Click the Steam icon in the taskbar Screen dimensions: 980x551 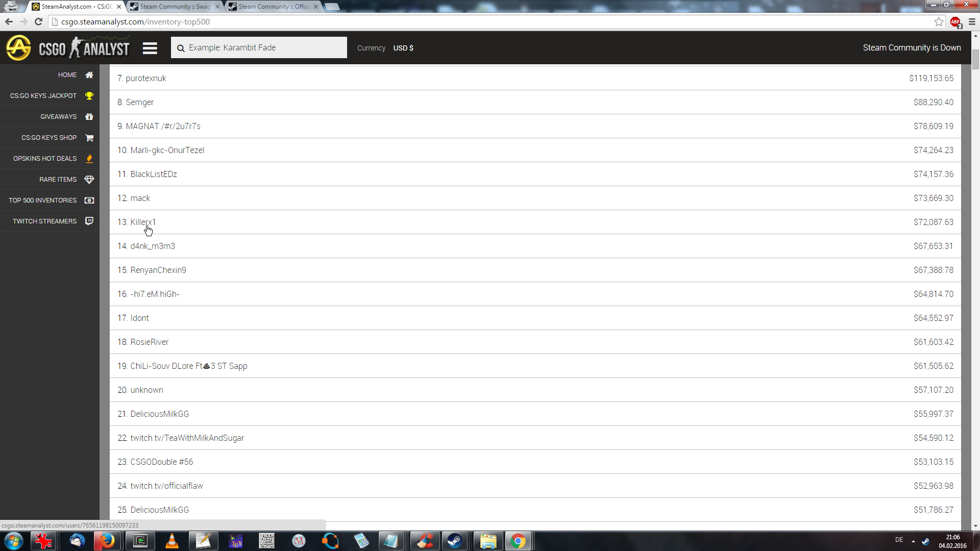point(454,541)
